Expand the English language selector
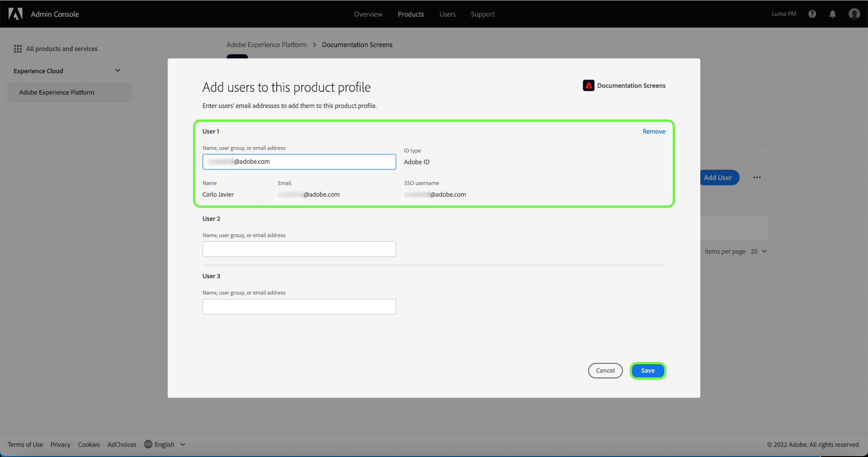 click(183, 444)
